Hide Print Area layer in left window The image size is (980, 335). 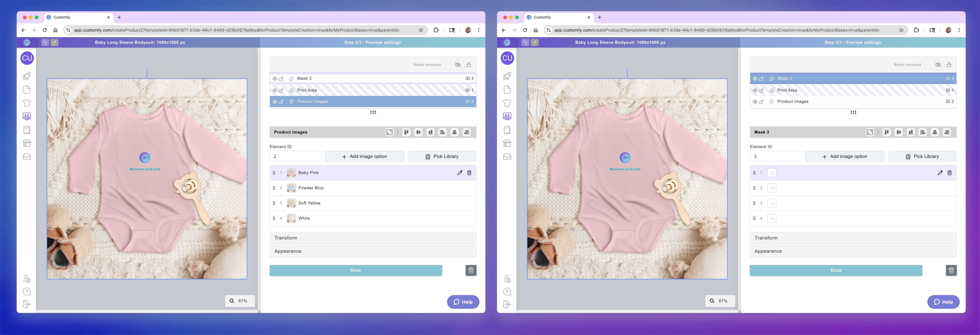(275, 90)
